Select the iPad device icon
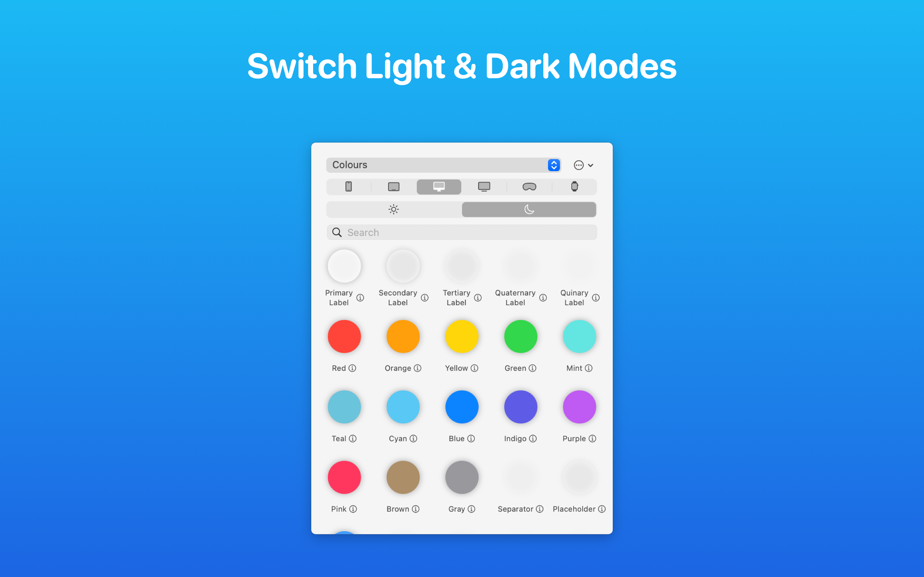This screenshot has width=924, height=577. click(393, 187)
